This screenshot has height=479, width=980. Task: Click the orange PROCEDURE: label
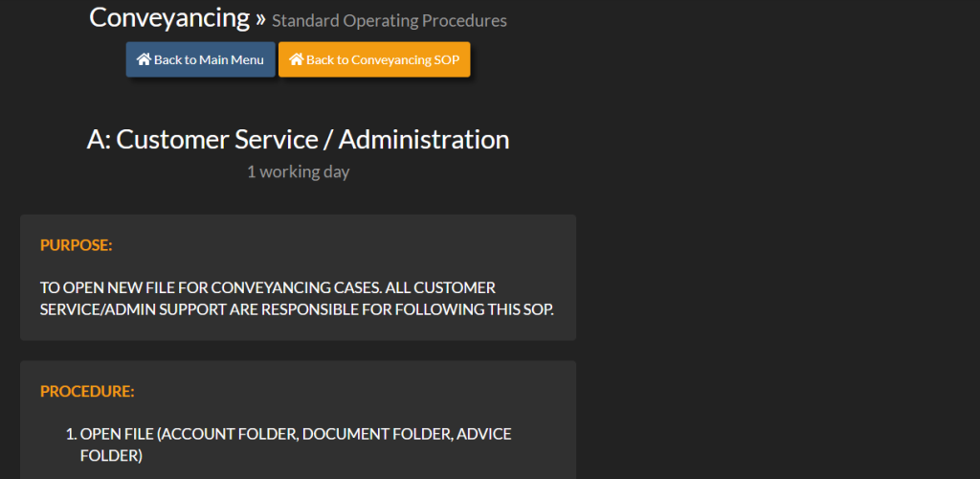87,392
